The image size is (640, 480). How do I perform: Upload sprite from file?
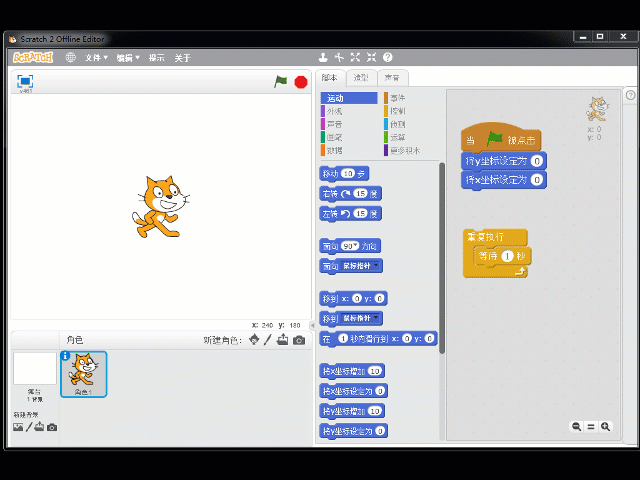click(282, 340)
